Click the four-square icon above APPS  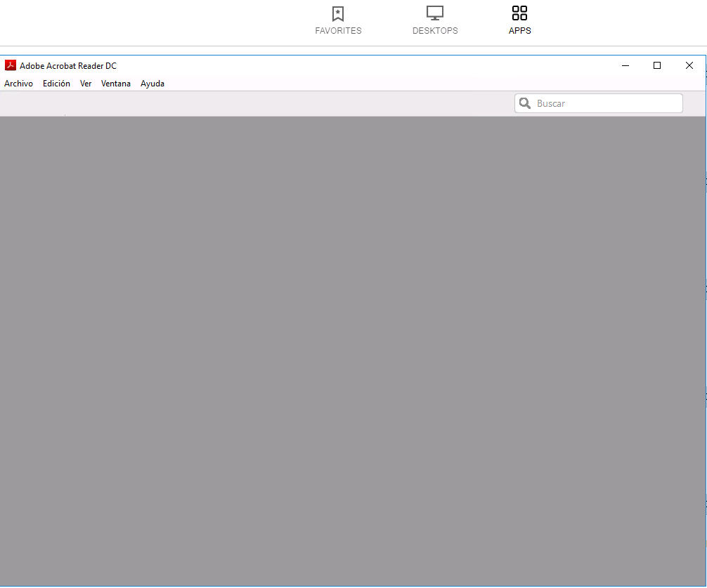(x=519, y=12)
